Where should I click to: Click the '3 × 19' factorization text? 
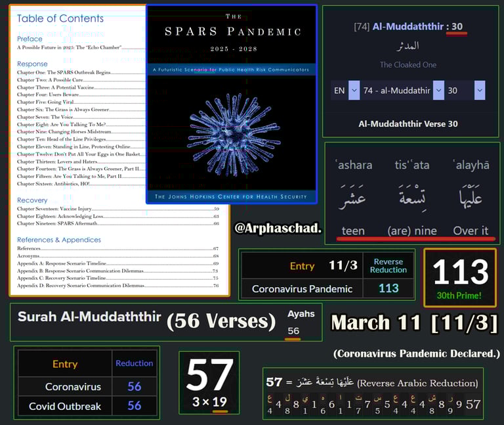(209, 402)
